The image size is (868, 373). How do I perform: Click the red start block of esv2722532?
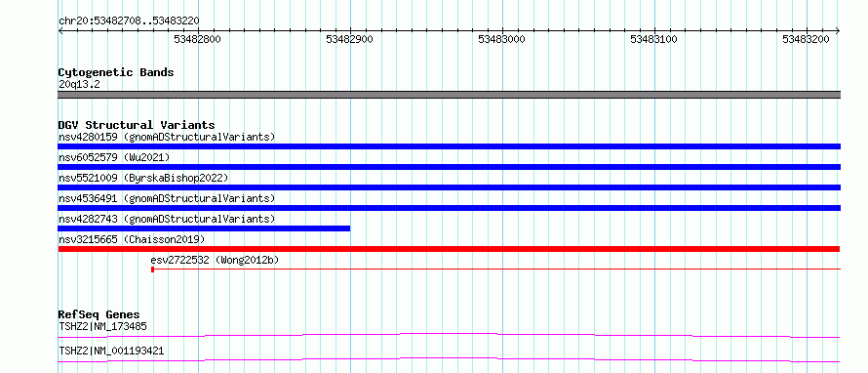click(x=152, y=269)
